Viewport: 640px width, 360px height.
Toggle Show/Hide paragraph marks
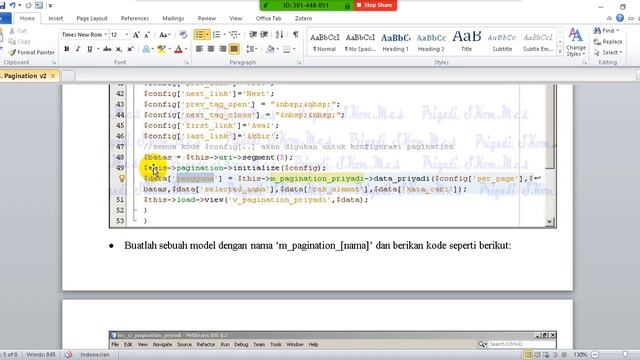(296, 35)
